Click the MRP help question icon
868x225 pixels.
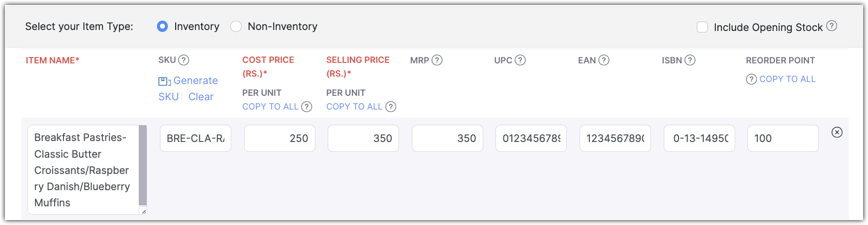(437, 60)
